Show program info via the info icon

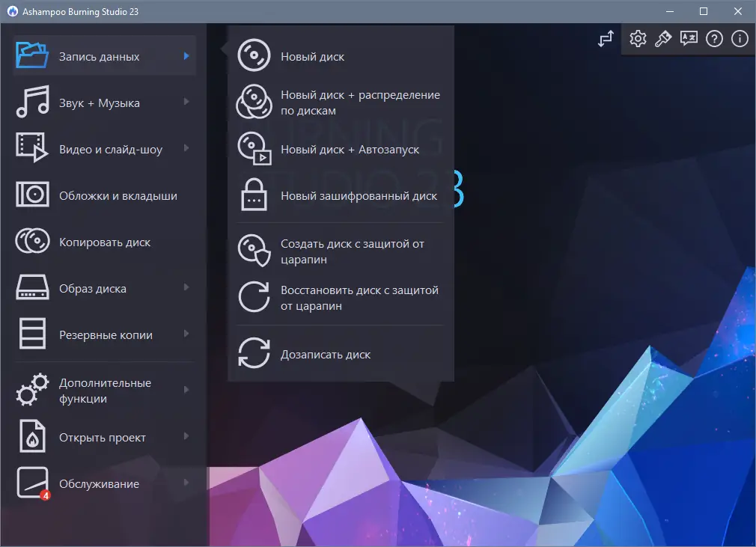(x=739, y=38)
